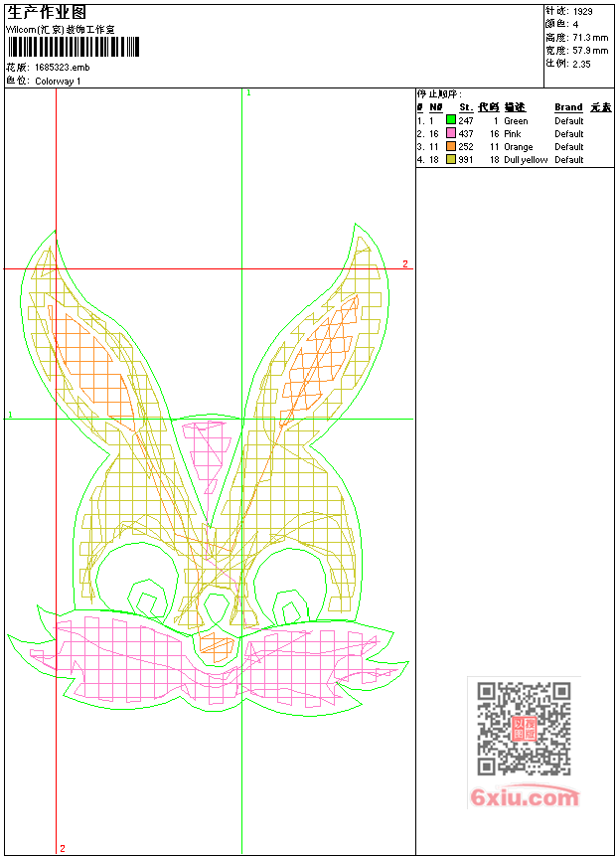616x856 pixels.
Task: Select the orange color swatch for thread 252
Action: pos(451,146)
